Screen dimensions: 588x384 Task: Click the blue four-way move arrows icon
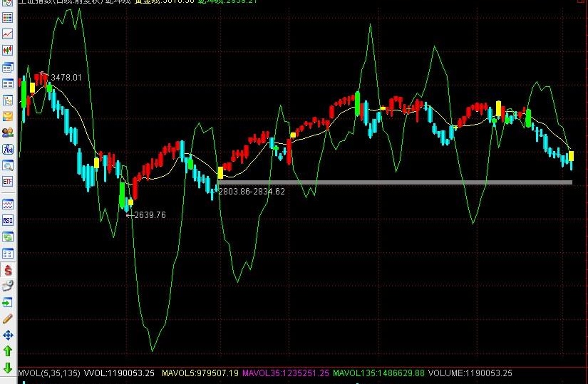8,336
